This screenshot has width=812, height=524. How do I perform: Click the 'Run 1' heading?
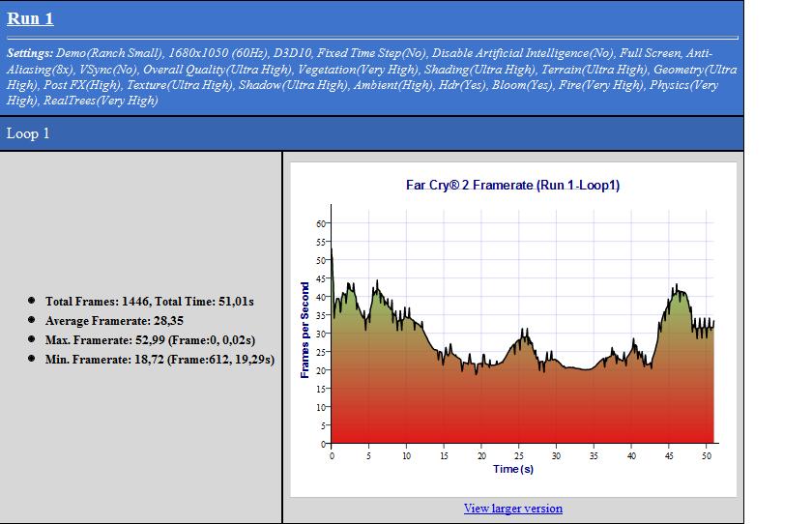tap(30, 18)
